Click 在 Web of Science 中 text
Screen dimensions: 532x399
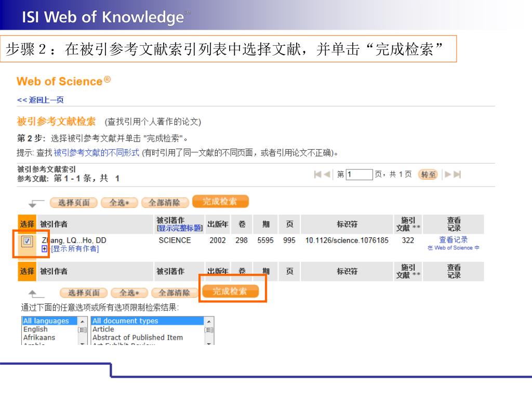coord(453,248)
